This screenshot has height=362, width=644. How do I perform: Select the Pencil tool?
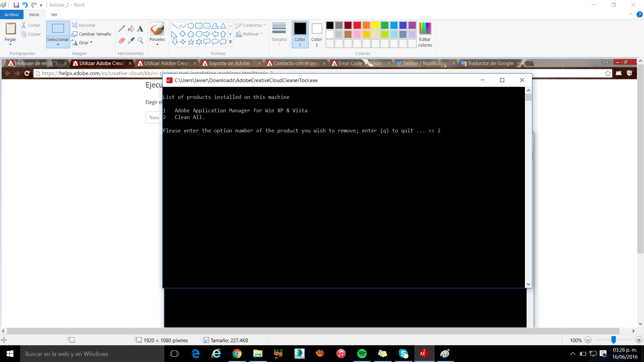[x=121, y=29]
